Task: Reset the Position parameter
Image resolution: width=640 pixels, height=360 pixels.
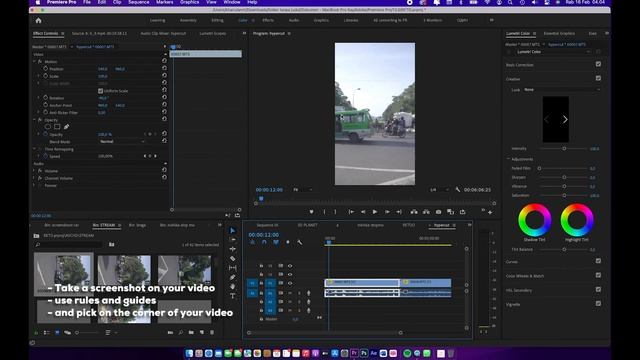Action: click(x=164, y=68)
